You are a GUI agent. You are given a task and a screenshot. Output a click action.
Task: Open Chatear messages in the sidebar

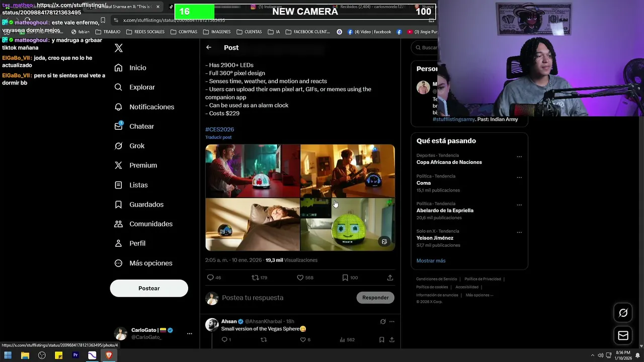tap(134, 126)
